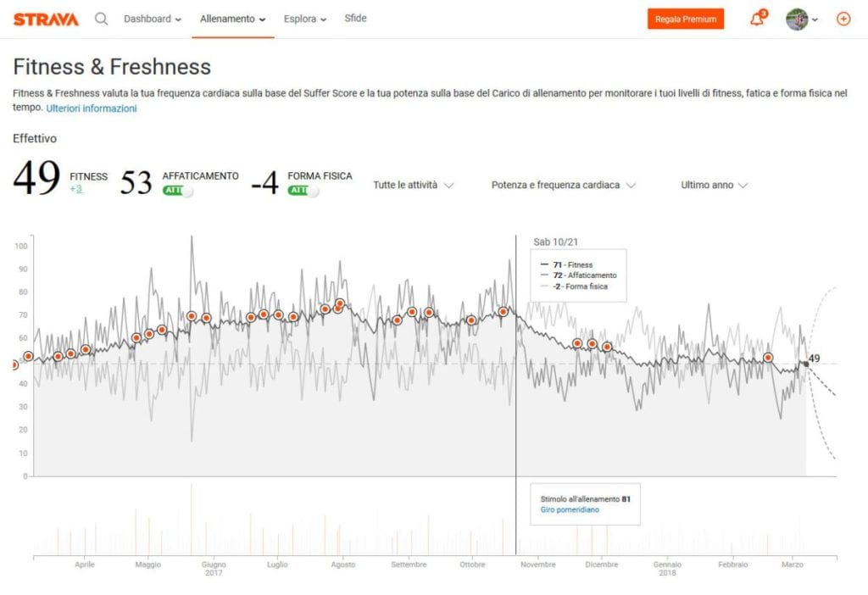
Task: Click the profile avatar picture
Action: pos(797,19)
